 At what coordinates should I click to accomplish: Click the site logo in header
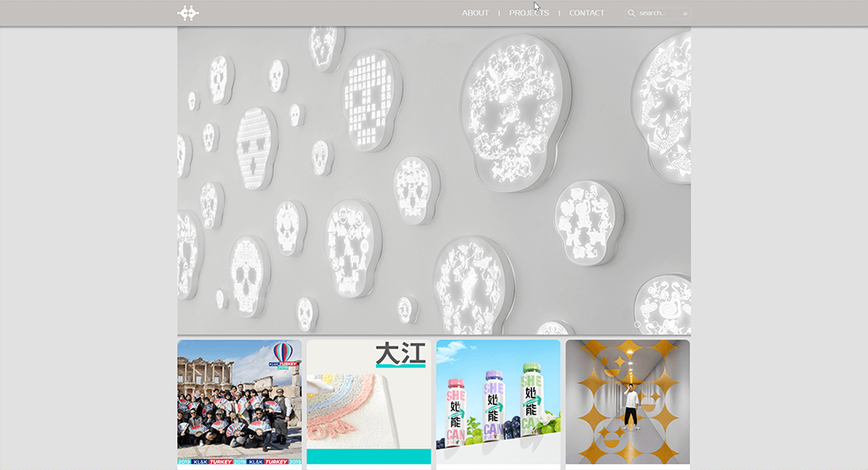tap(188, 13)
